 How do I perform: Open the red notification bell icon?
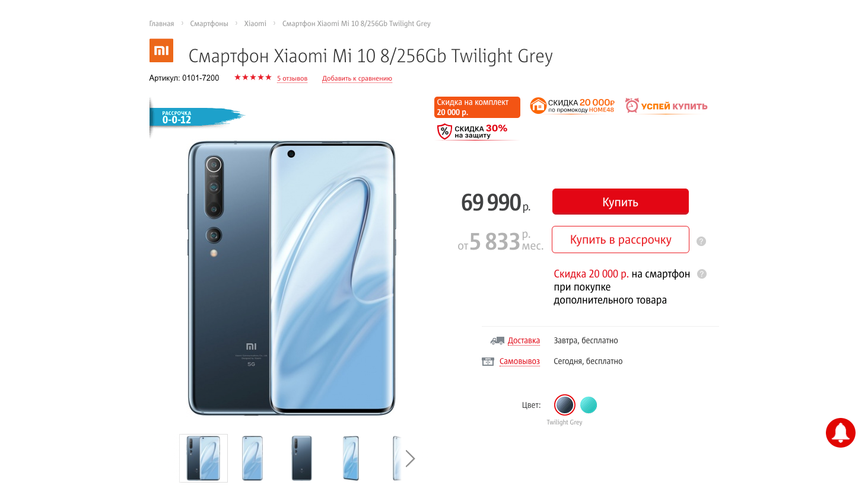tap(840, 433)
